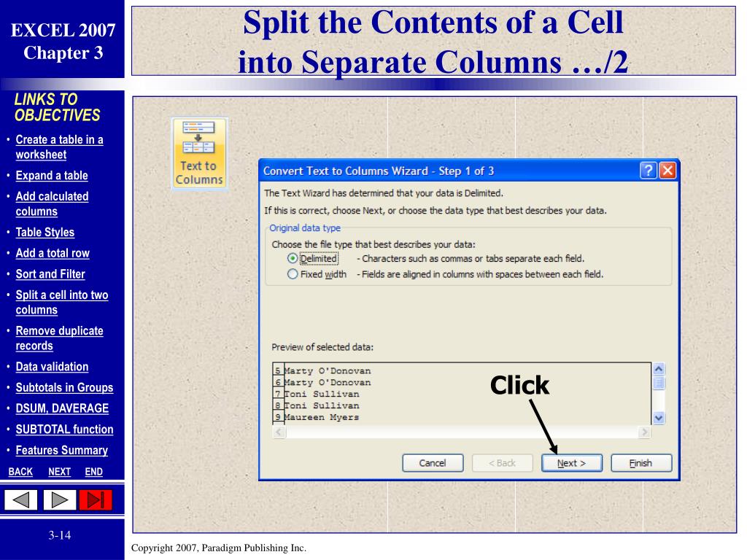Open the Subtotals in Groups link
This screenshot has height=560, width=747.
coord(64,388)
